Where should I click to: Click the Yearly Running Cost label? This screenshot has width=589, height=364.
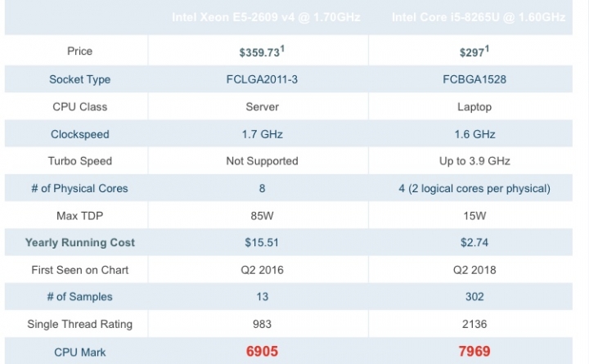(x=79, y=242)
